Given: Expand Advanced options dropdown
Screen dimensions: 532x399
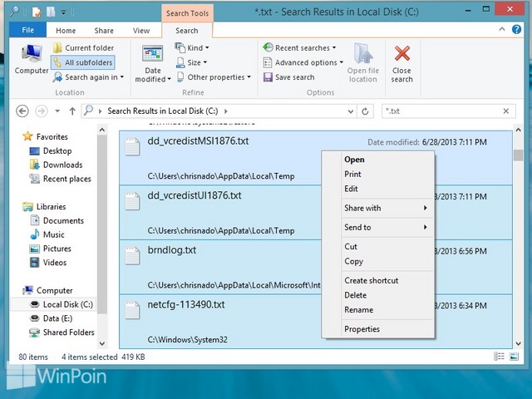Looking at the screenshot, I should point(303,62).
